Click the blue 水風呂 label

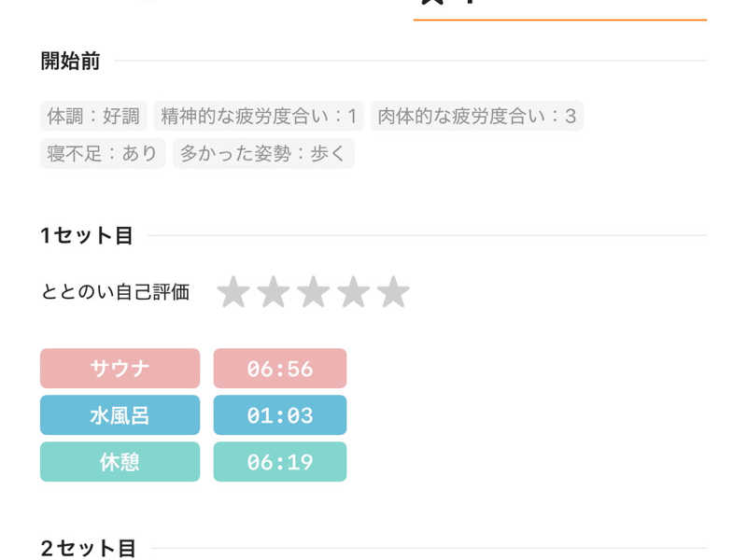click(x=120, y=415)
